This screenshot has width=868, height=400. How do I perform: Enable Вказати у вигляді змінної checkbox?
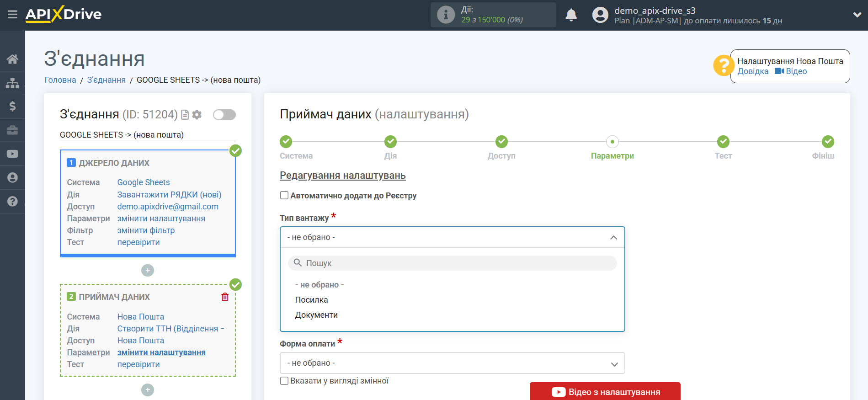[284, 381]
